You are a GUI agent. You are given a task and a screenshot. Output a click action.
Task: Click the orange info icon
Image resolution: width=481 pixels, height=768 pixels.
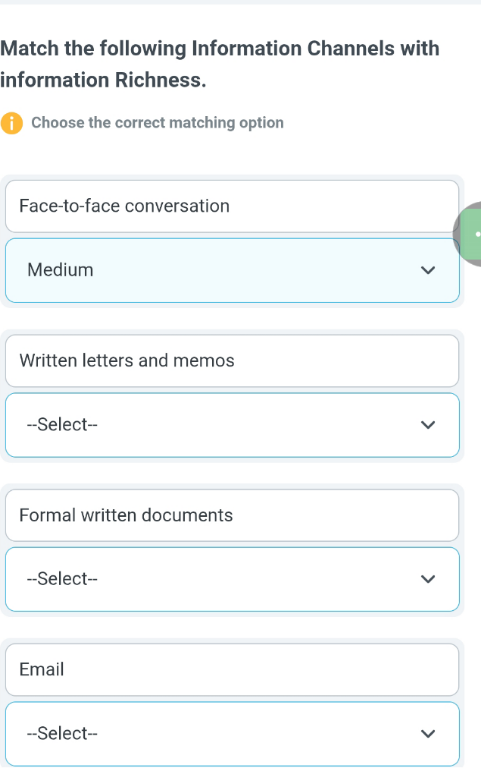(12, 123)
